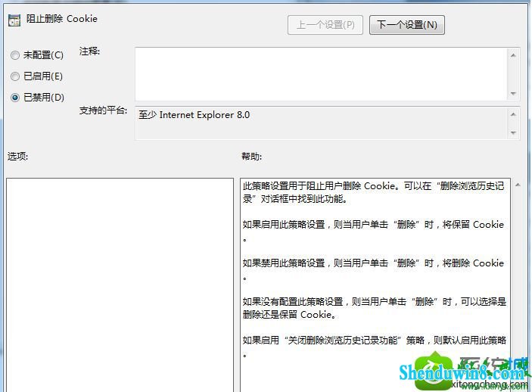Click the 支持的平台: label

click(103, 110)
